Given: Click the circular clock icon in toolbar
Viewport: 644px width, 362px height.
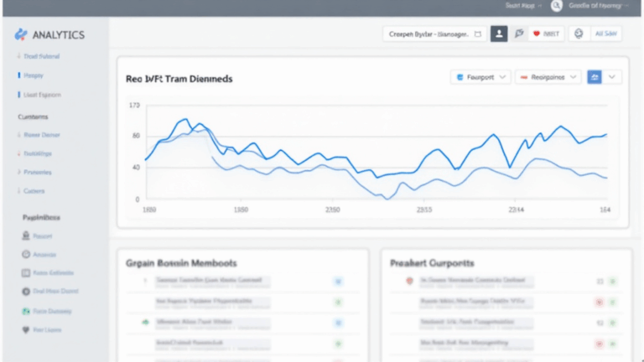Looking at the screenshot, I should point(577,34).
